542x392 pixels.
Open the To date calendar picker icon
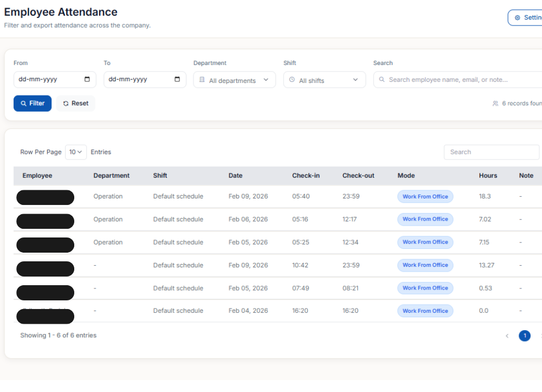pos(177,79)
